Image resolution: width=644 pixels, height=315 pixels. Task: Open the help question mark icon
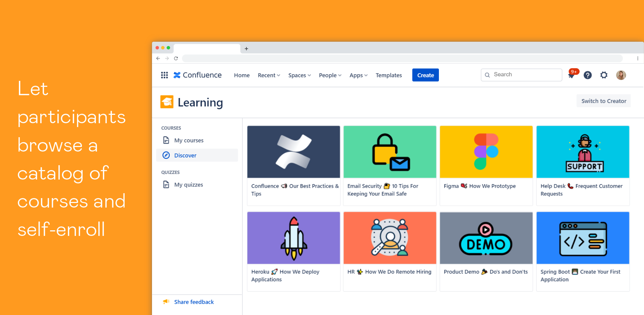(588, 75)
